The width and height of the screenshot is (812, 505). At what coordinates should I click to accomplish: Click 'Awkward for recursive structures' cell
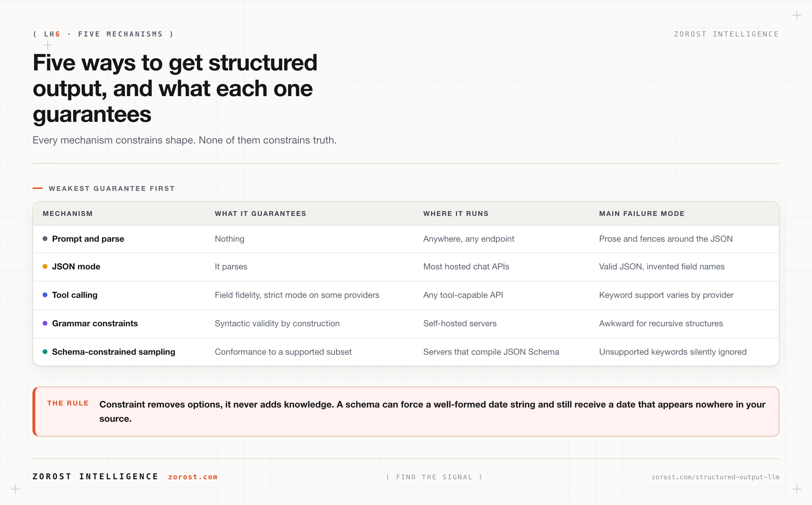point(661,324)
